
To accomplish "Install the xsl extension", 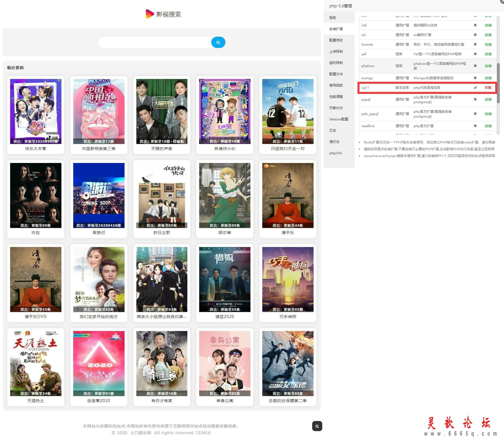I will [488, 35].
